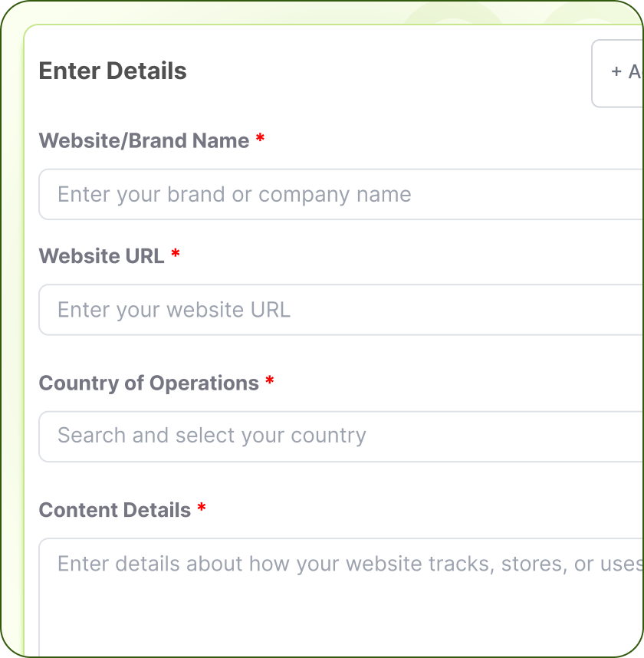Click the Content Details text area
The image size is (644, 658).
click(337, 583)
